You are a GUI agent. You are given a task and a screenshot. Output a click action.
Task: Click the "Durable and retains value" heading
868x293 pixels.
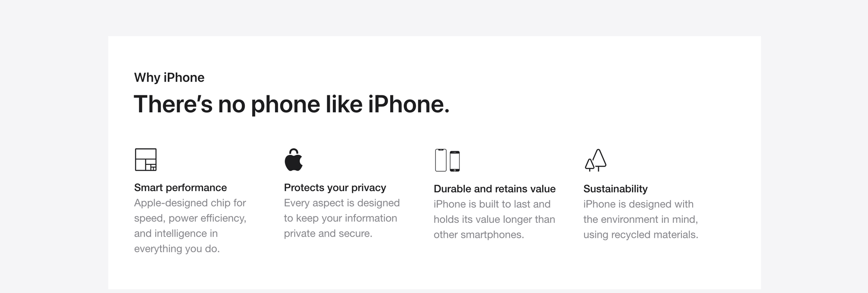494,189
